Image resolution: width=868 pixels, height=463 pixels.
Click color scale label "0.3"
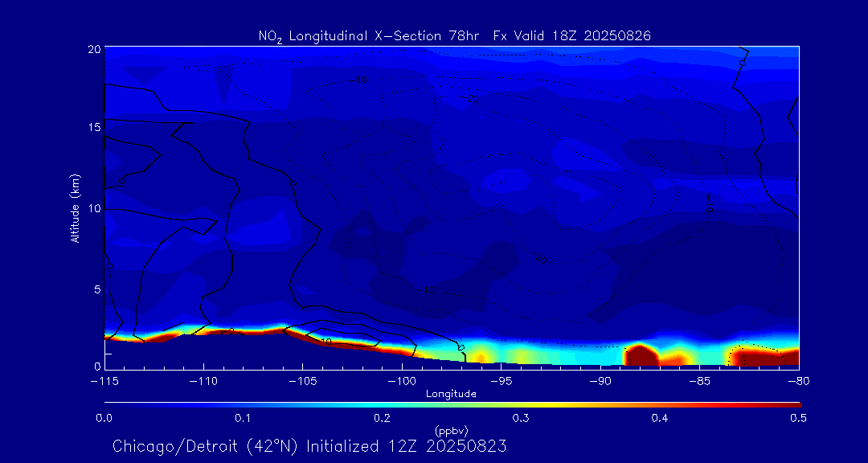(520, 418)
